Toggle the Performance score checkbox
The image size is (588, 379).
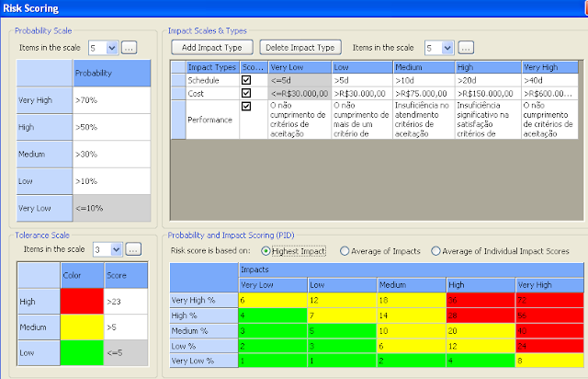[x=246, y=107]
